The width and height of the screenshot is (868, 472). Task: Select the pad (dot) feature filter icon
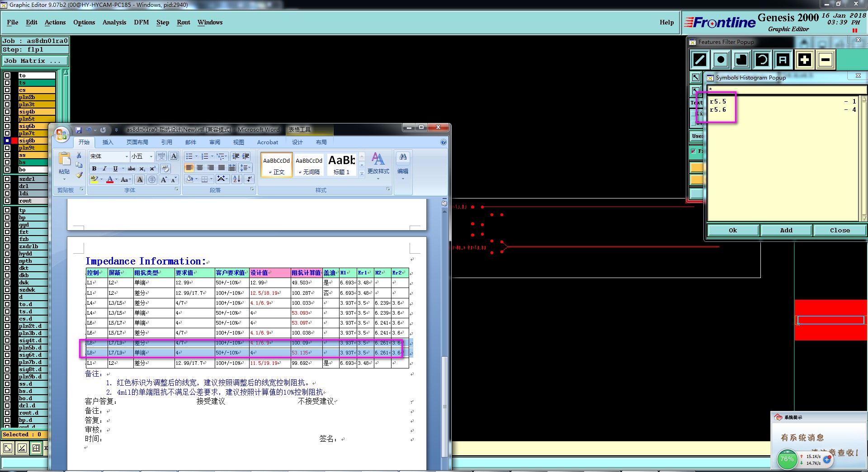click(721, 60)
